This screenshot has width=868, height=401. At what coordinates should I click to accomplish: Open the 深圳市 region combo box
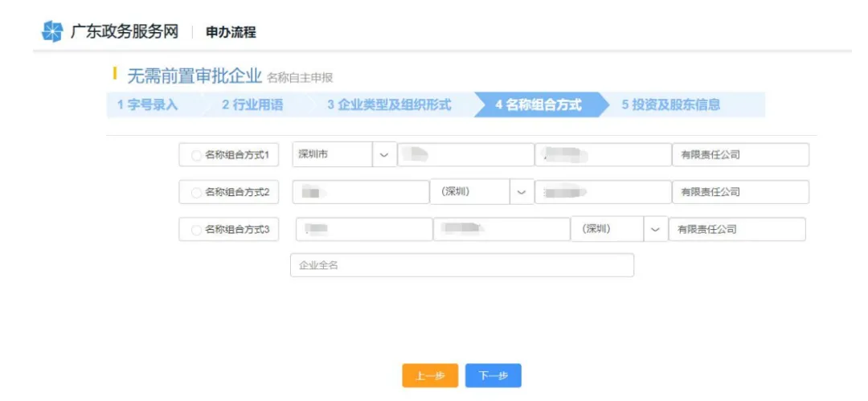pyautogui.click(x=344, y=154)
